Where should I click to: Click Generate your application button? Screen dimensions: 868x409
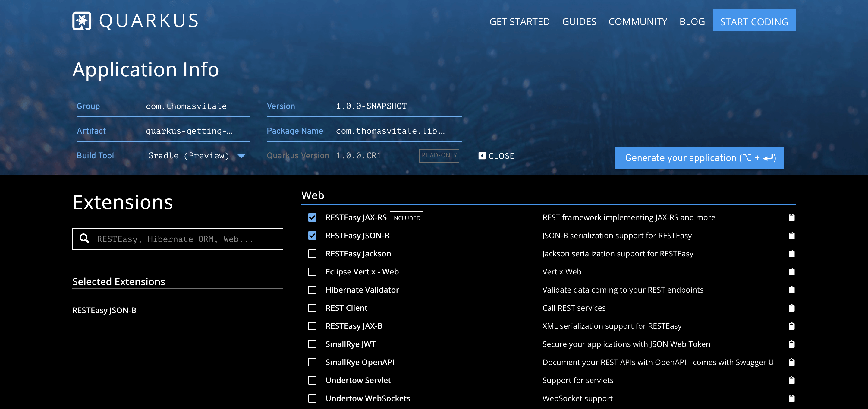coord(699,158)
